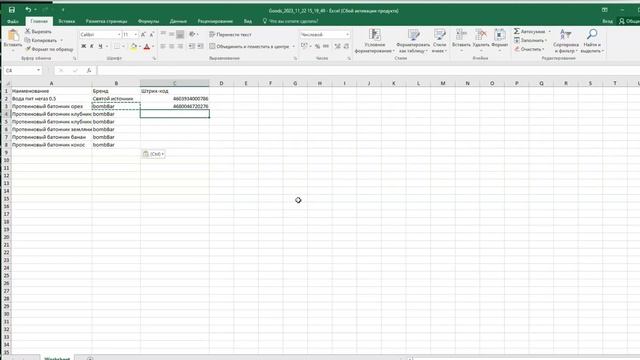This screenshot has width=640, height=360.
Task: Decrease the font size
Action: pyautogui.click(x=152, y=35)
